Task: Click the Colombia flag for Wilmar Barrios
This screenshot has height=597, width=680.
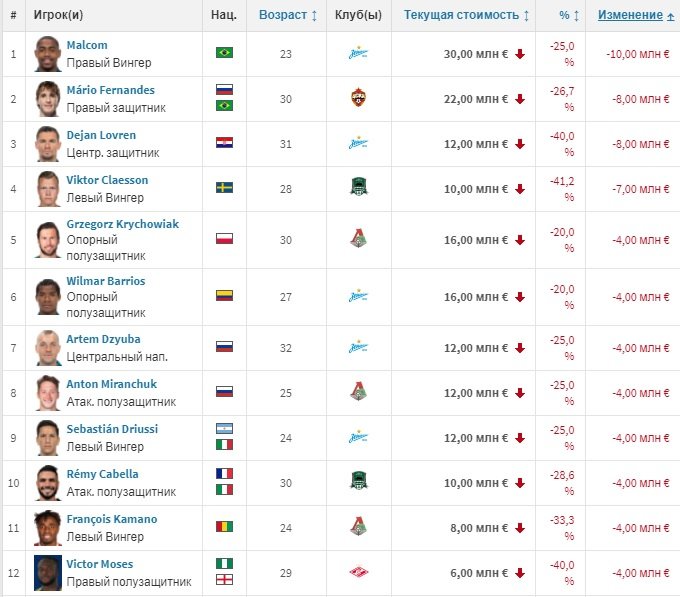Action: [224, 296]
